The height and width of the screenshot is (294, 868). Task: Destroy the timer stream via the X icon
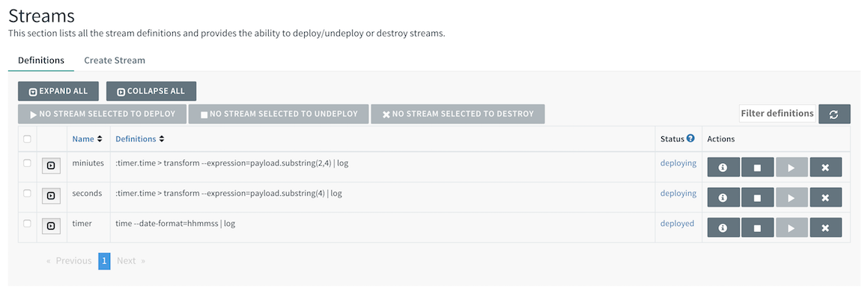[x=825, y=227]
